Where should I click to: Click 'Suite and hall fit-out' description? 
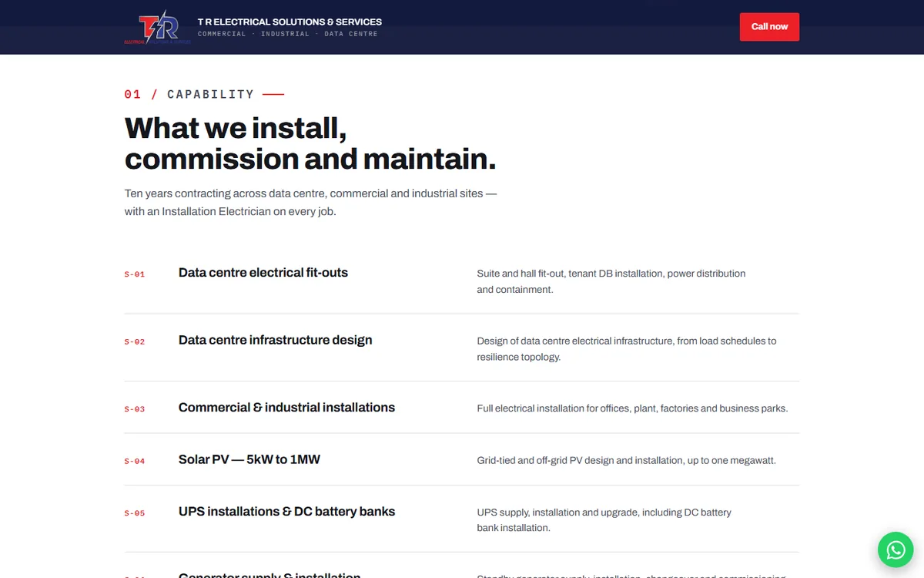click(x=611, y=281)
